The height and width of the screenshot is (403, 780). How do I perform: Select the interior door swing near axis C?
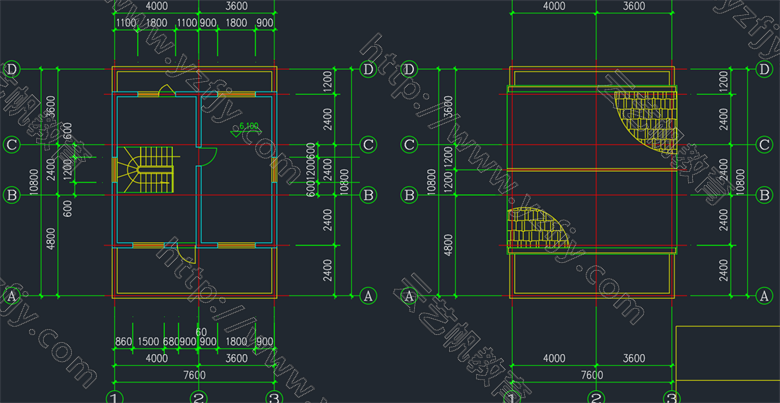pyautogui.click(x=207, y=156)
